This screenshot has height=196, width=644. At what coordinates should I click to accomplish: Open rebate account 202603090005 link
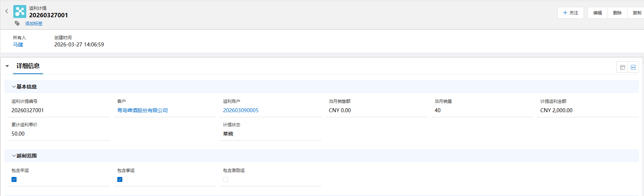241,110
